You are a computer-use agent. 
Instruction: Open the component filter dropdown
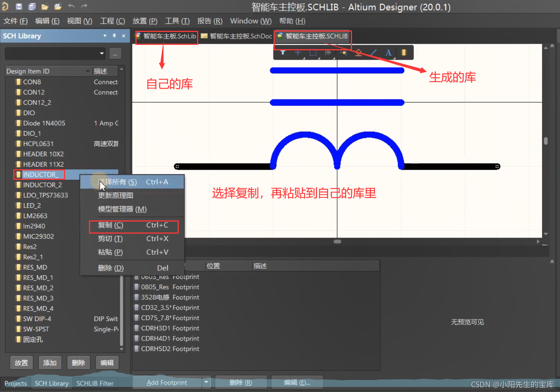[102, 53]
